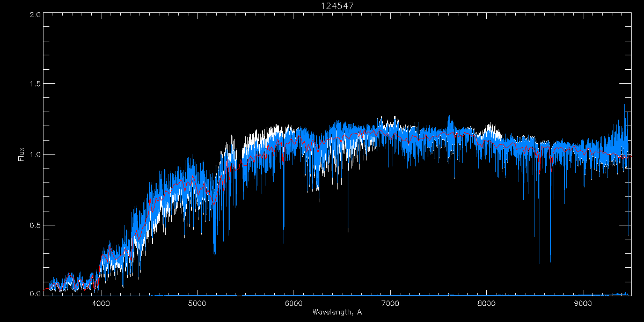This screenshot has width=644, height=322.
Task: Click the 1.0 flux tick label
Action: click(x=35, y=155)
